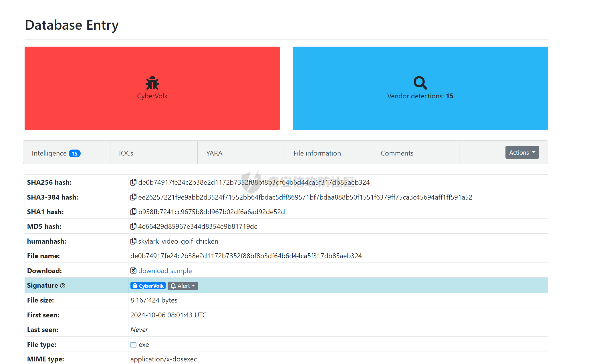Click the blue 15 badge on Intelligence

point(75,154)
